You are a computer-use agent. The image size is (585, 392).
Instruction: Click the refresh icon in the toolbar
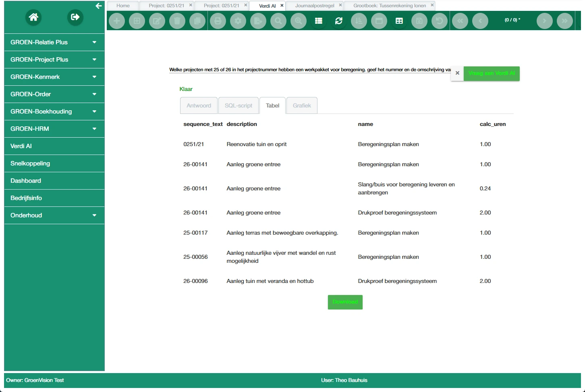338,21
